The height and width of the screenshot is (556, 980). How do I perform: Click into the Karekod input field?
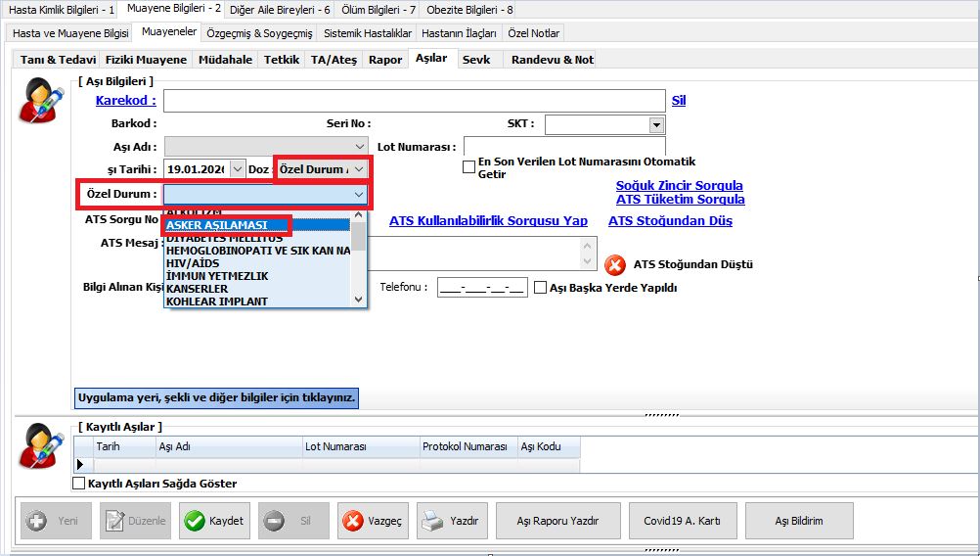pyautogui.click(x=414, y=101)
